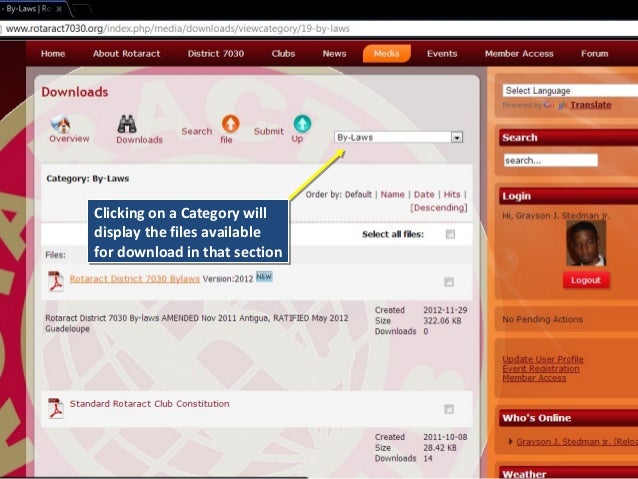The width and height of the screenshot is (638, 479).
Task: Click the '2011-10-08' created date
Action: [445, 437]
